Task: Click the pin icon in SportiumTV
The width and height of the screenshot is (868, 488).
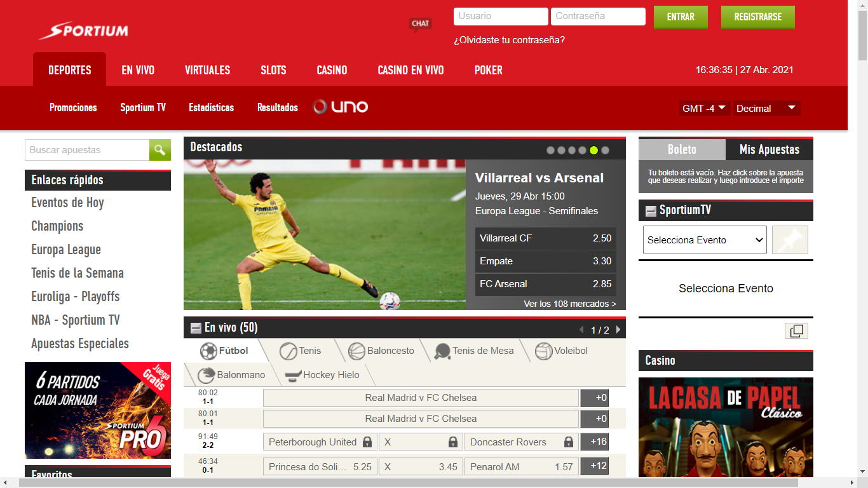Action: [x=790, y=240]
